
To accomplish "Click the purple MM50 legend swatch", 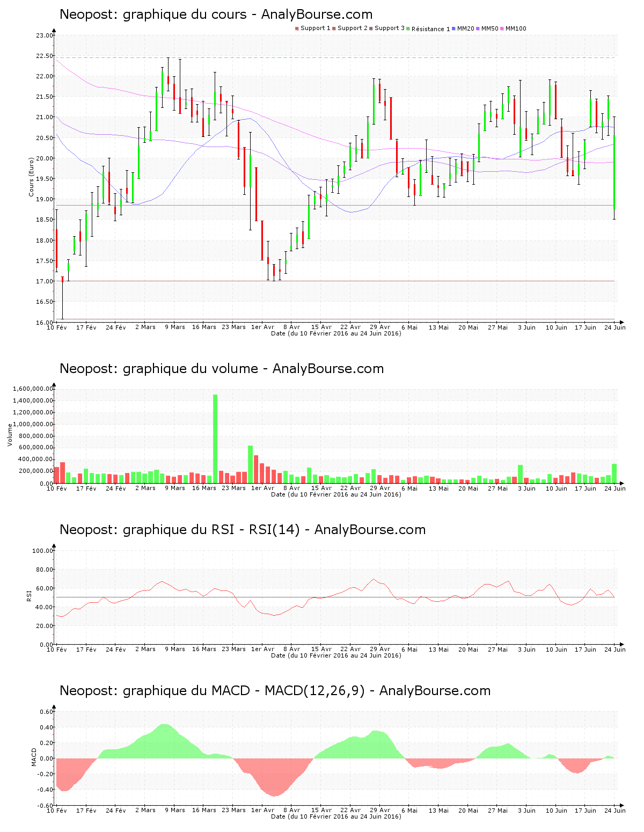I will coord(478,28).
